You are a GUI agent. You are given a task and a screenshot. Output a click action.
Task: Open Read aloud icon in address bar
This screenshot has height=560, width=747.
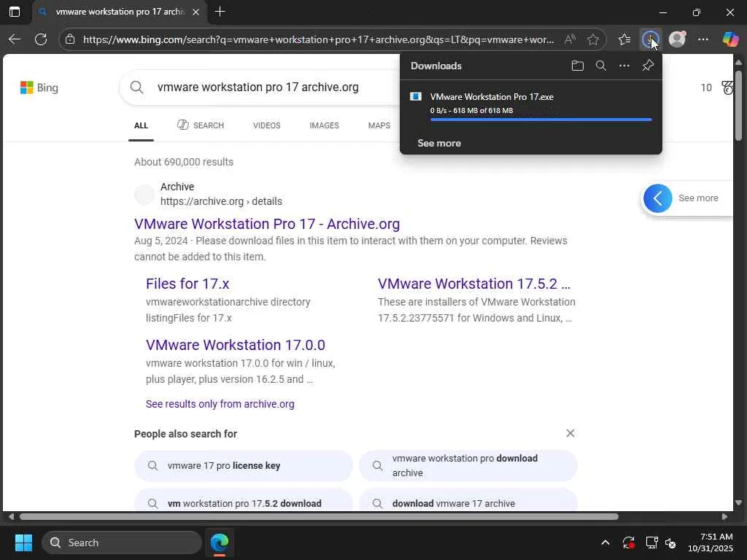[x=570, y=39]
